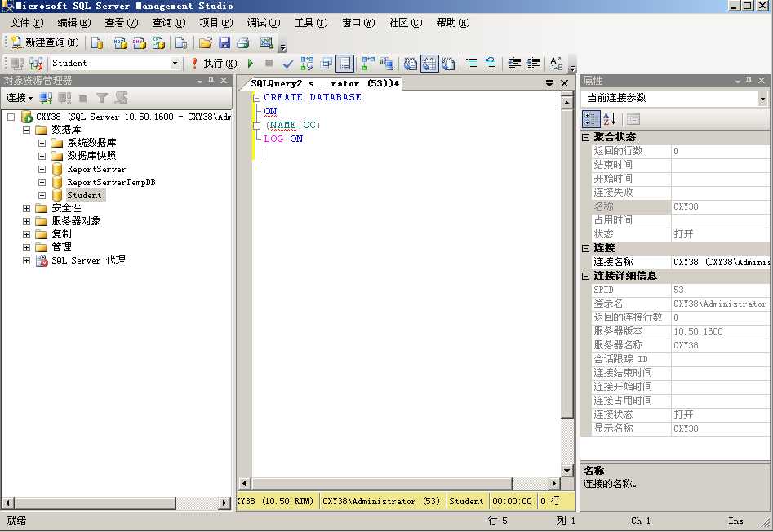Image resolution: width=773 pixels, height=532 pixels.
Task: Select SQLQuery2 tab
Action: coord(325,83)
